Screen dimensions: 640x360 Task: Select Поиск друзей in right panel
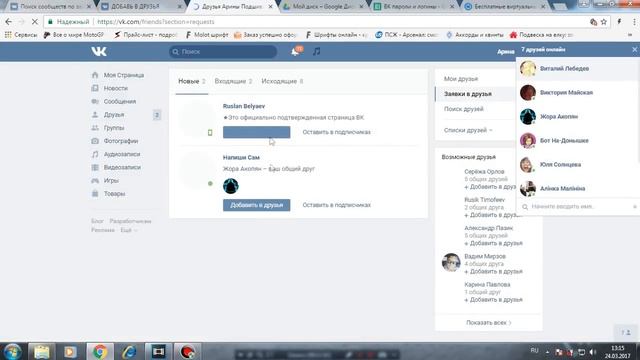click(x=464, y=109)
